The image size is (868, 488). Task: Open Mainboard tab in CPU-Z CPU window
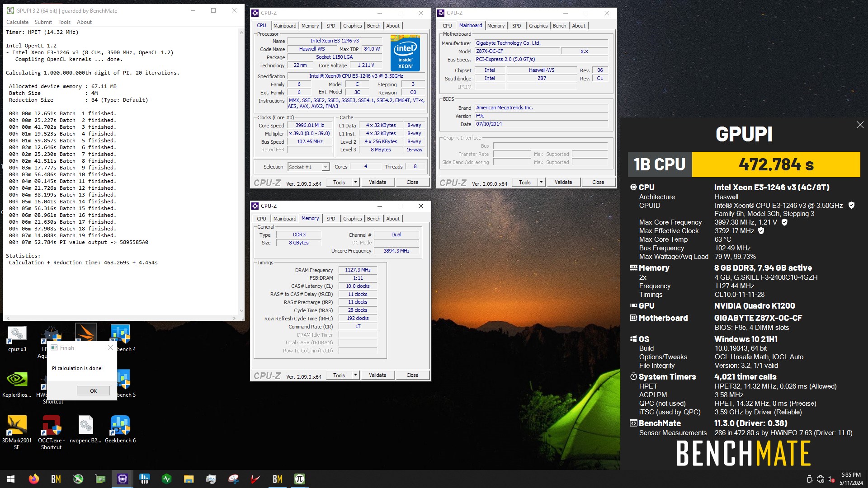285,26
